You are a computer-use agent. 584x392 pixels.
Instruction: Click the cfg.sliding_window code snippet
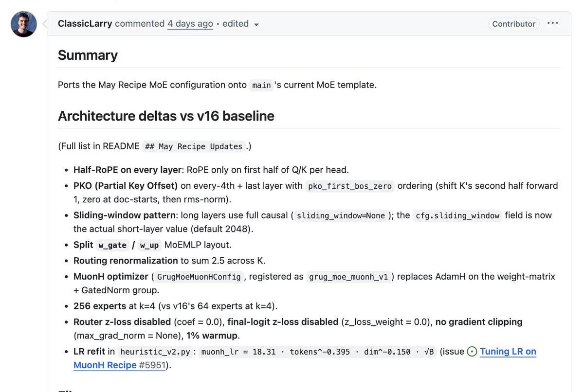[457, 216]
